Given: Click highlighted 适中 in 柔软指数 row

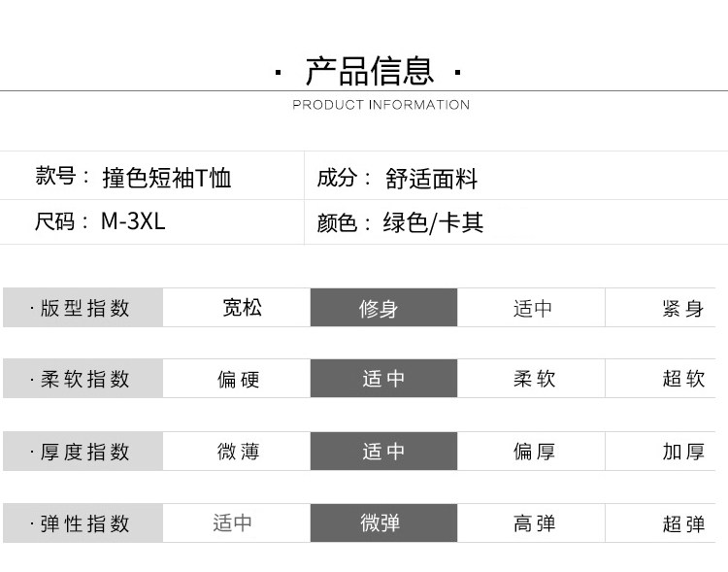Looking at the screenshot, I should pos(383,379).
